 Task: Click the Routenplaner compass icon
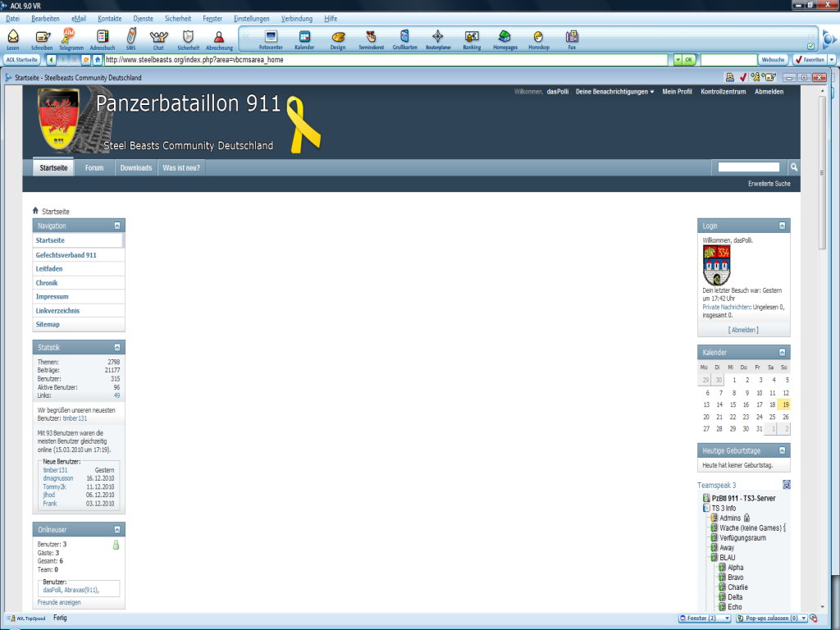(x=437, y=37)
